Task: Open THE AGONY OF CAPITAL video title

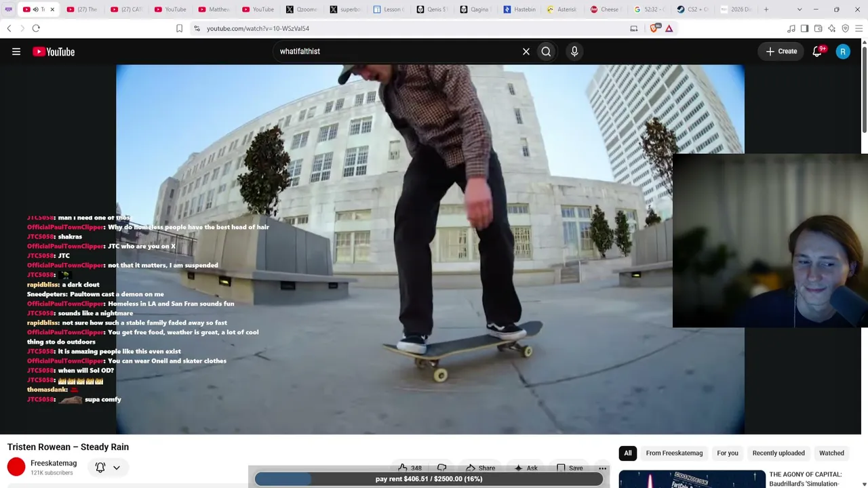Action: pyautogui.click(x=806, y=479)
